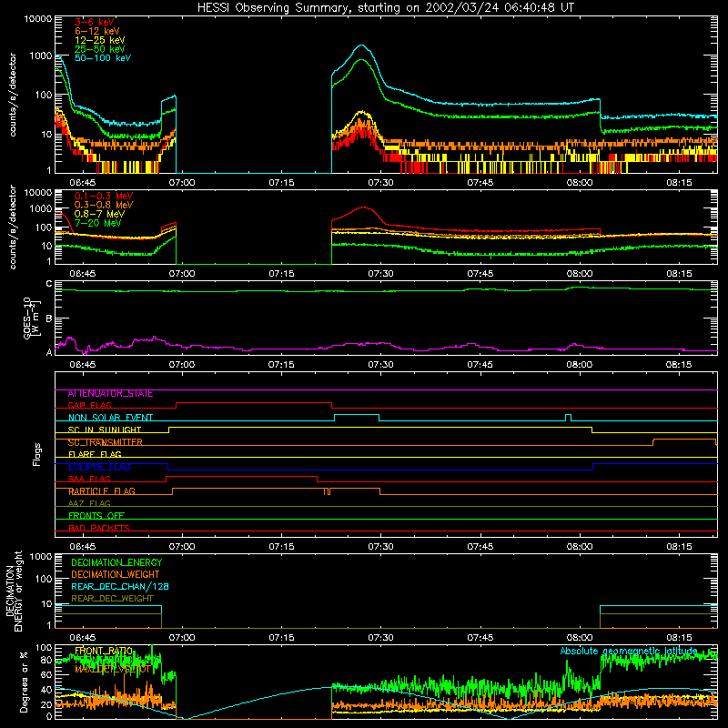
Task: Click the DECIMATION_ENERGY legend label
Action: tap(116, 562)
